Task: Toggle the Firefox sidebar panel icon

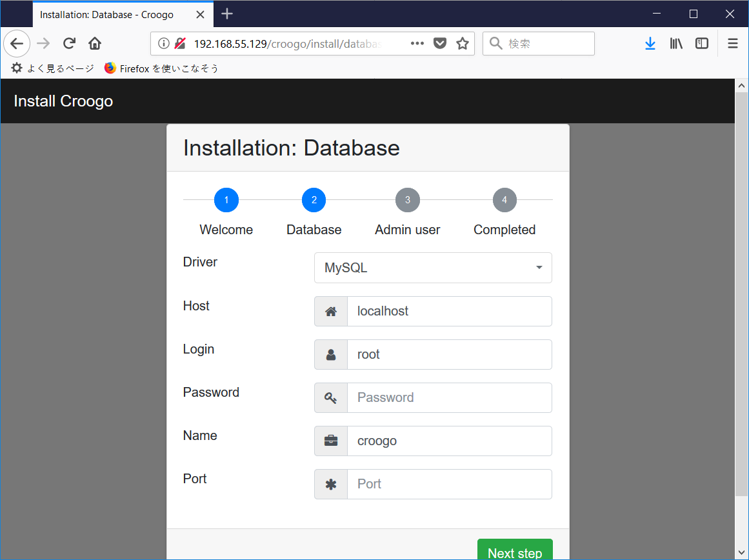Action: (x=701, y=43)
